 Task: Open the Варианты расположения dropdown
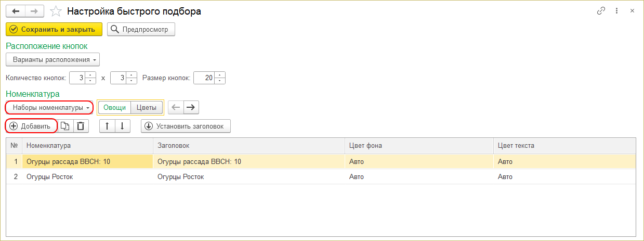click(x=52, y=59)
